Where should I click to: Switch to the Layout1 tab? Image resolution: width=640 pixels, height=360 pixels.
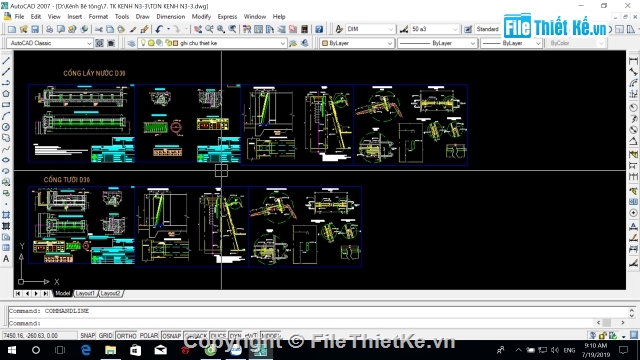click(85, 293)
